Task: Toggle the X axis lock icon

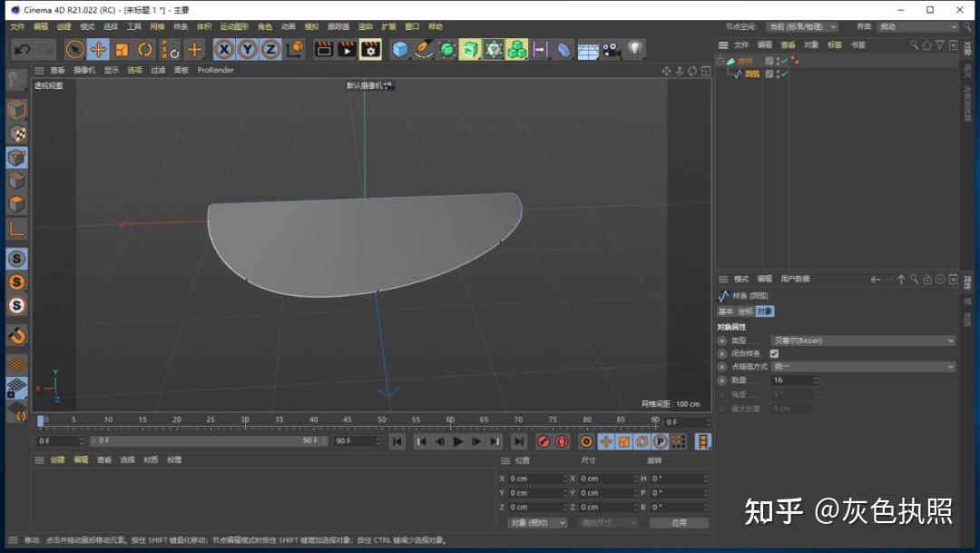Action: pos(223,49)
